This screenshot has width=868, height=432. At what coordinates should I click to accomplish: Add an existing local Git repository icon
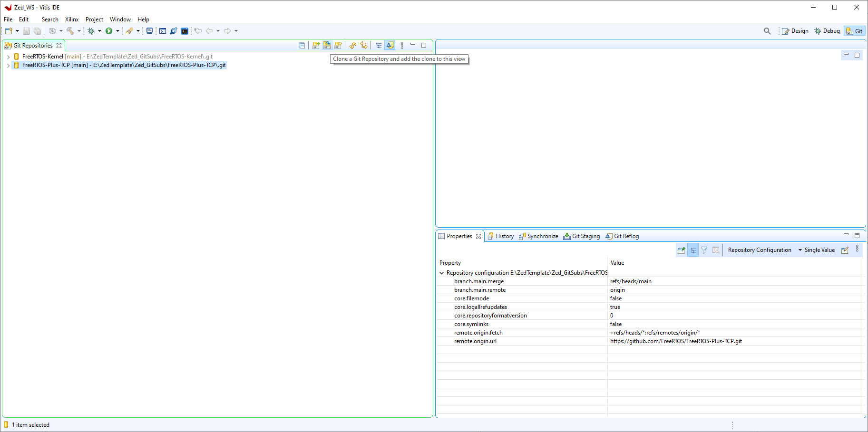[316, 45]
